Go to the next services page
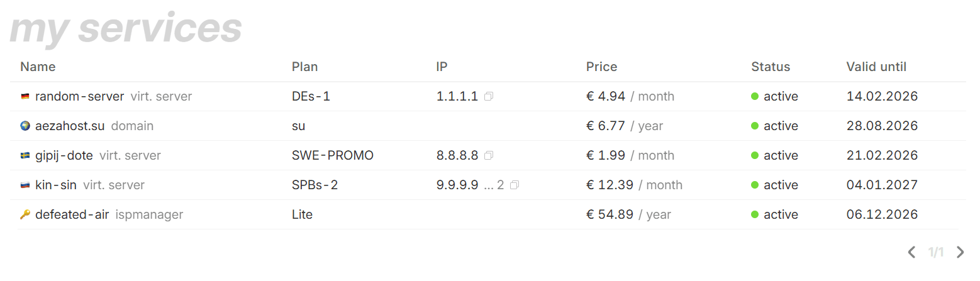The height and width of the screenshot is (281, 980). [960, 253]
